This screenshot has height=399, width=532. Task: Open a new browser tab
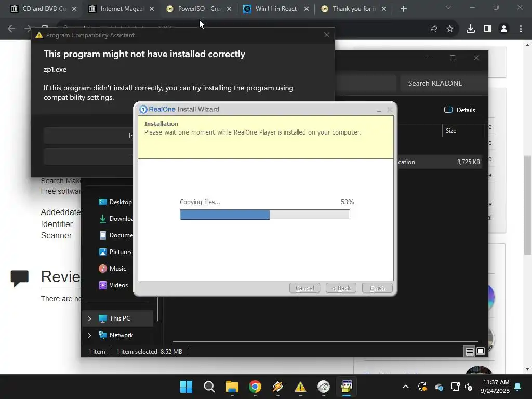point(403,9)
